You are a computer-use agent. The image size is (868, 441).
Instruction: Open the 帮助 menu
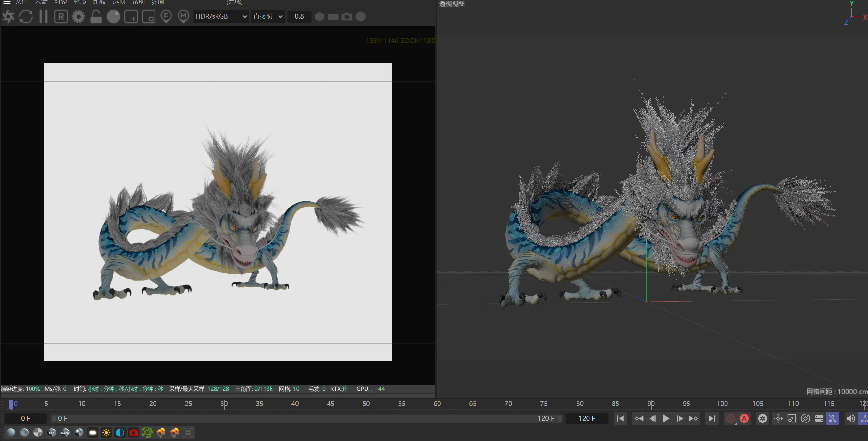point(139,2)
